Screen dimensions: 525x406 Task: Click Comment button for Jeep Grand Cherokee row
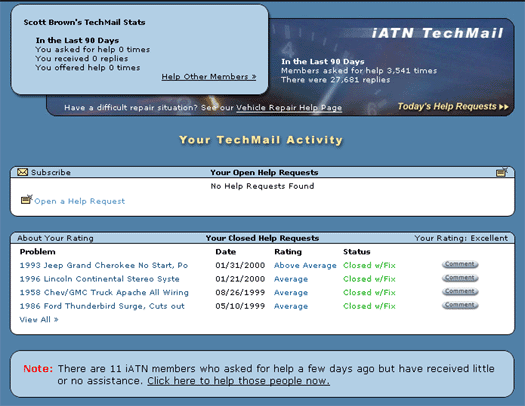coord(460,264)
